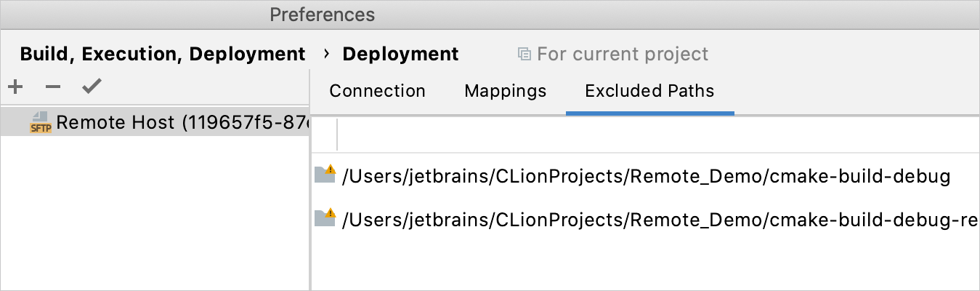Click the For current project label
980x291 pixels.
coord(622,54)
